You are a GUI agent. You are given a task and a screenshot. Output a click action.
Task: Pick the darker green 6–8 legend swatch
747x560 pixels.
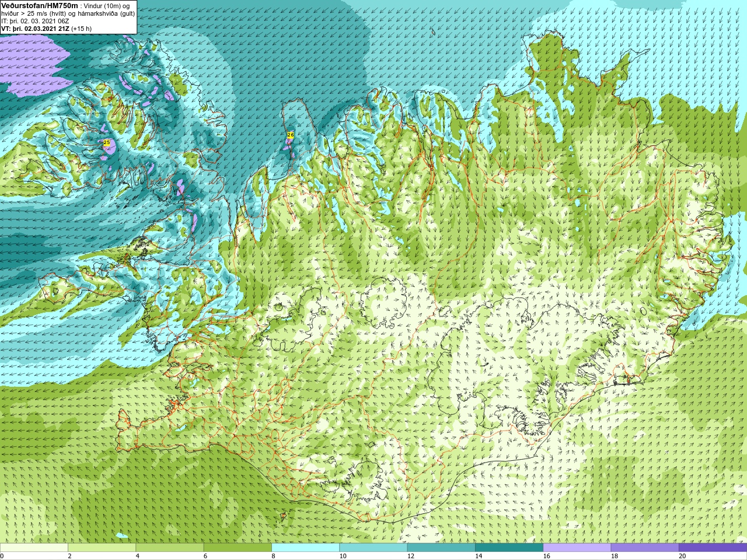238,548
